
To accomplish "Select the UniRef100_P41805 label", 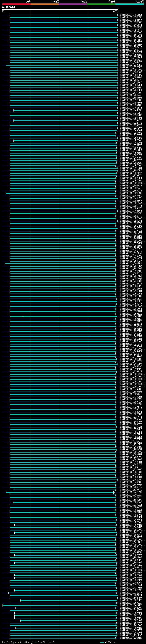I will tap(131, 625).
